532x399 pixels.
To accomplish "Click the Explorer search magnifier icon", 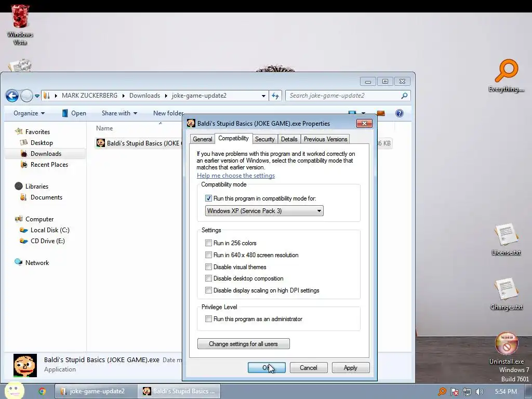I will point(404,96).
